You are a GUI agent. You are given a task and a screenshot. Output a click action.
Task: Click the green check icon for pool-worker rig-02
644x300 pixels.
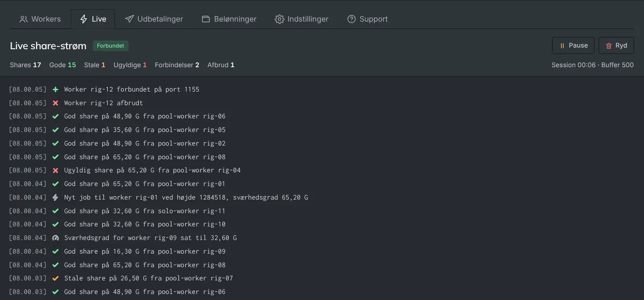tap(56, 144)
